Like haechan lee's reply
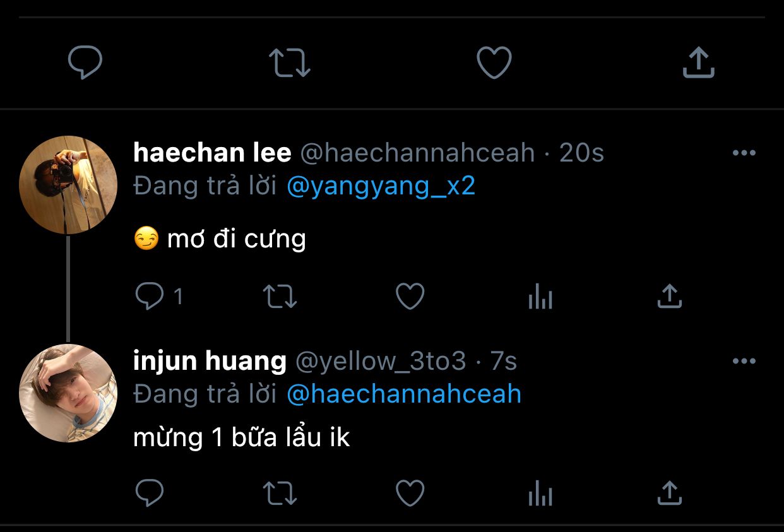 (410, 297)
